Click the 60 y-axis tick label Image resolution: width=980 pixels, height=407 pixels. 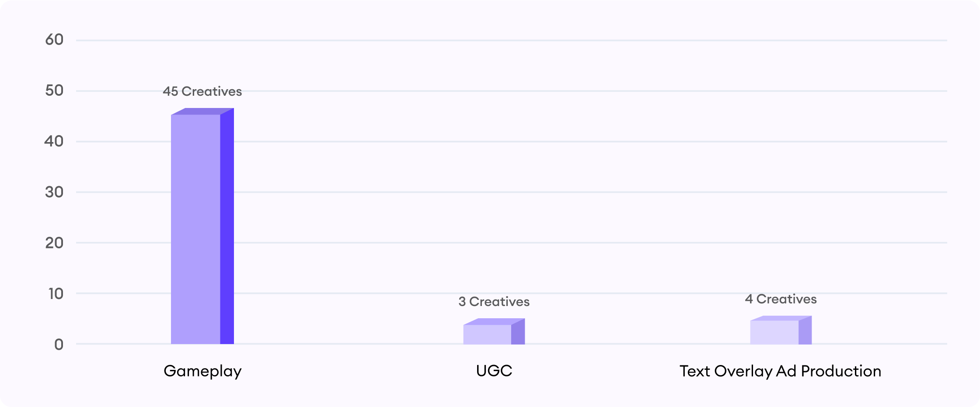[55, 40]
